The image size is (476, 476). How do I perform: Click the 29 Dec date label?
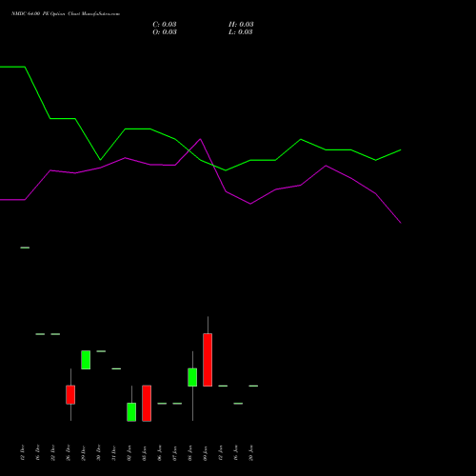(x=83, y=452)
